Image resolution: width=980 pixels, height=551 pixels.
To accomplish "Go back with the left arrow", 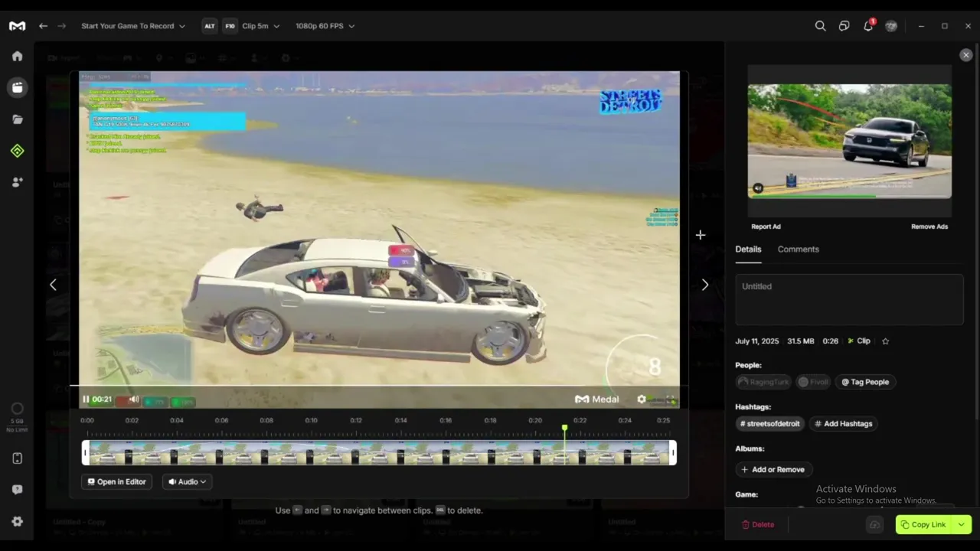I will tap(43, 26).
